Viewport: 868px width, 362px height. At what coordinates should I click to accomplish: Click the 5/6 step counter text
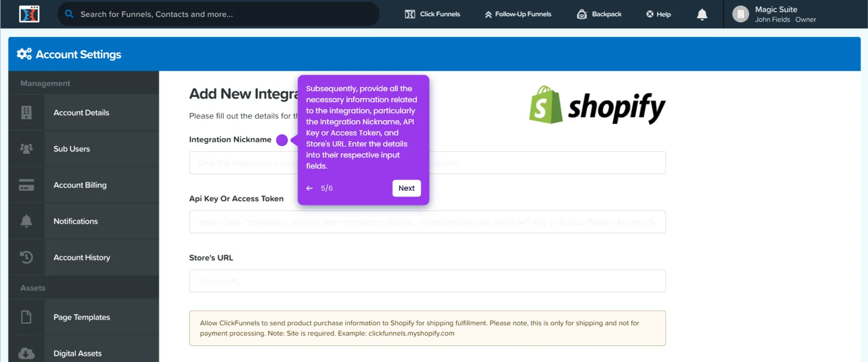pyautogui.click(x=327, y=188)
